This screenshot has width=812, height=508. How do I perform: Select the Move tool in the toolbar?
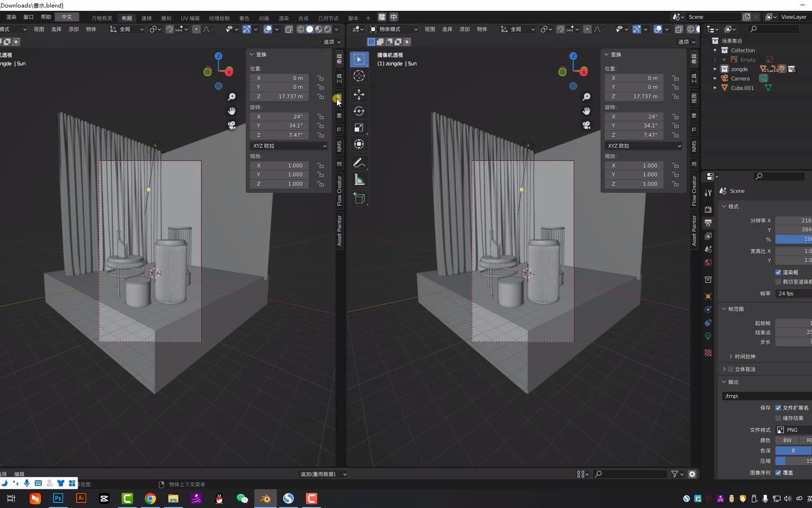(359, 95)
